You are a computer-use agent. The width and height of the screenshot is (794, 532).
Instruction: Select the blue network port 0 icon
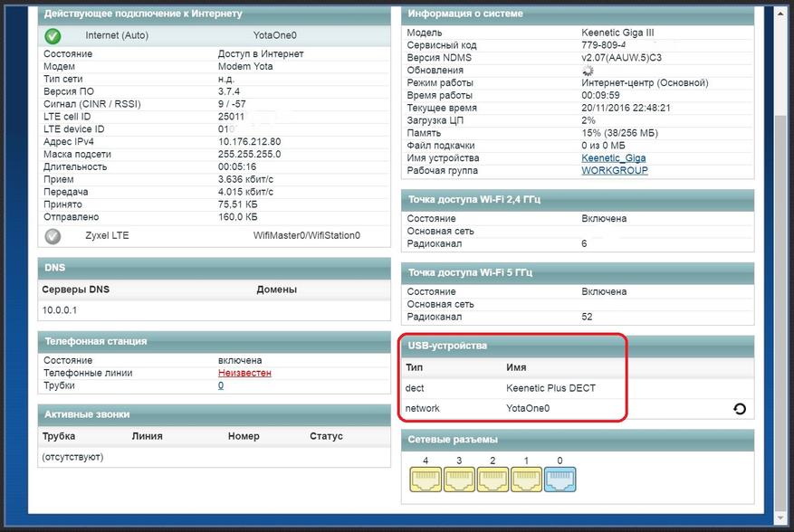pos(560,479)
